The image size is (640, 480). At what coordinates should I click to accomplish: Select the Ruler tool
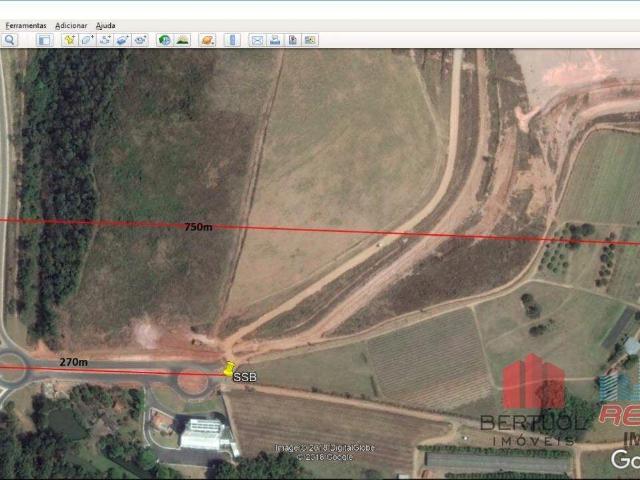(232, 40)
